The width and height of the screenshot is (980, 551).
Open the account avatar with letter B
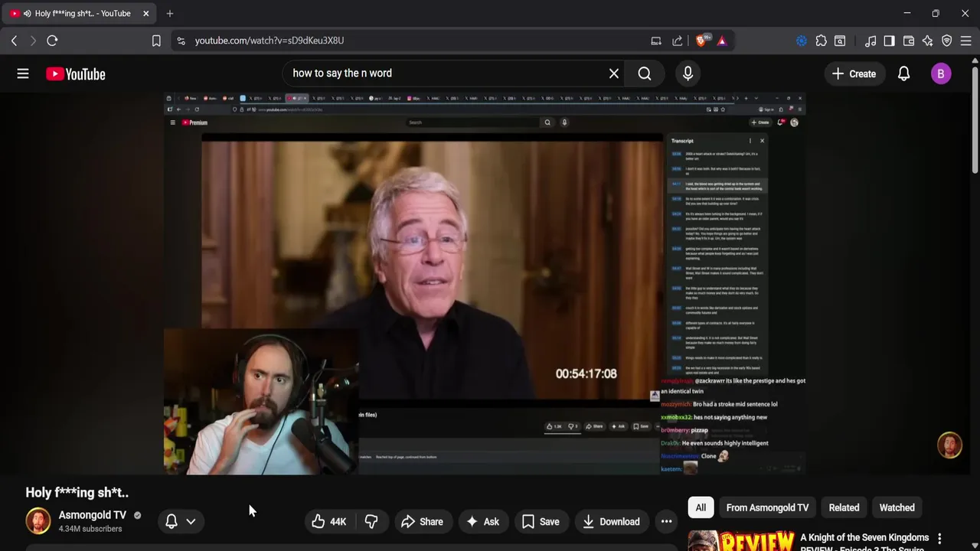(x=941, y=73)
